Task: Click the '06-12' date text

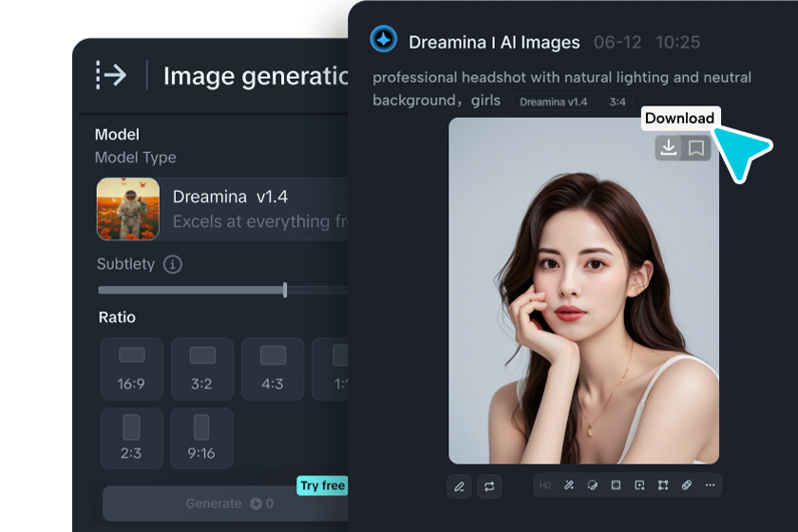Action: click(617, 42)
